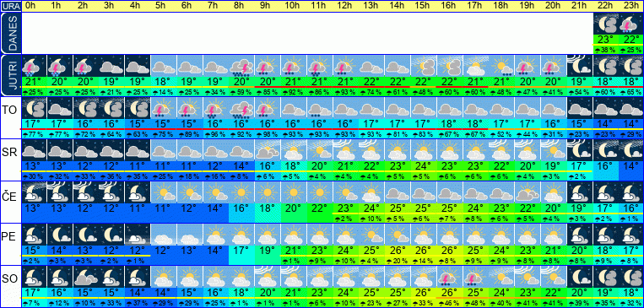
Task: Click the TO 7h thunderstorm sun icon
Action: (x=215, y=108)
